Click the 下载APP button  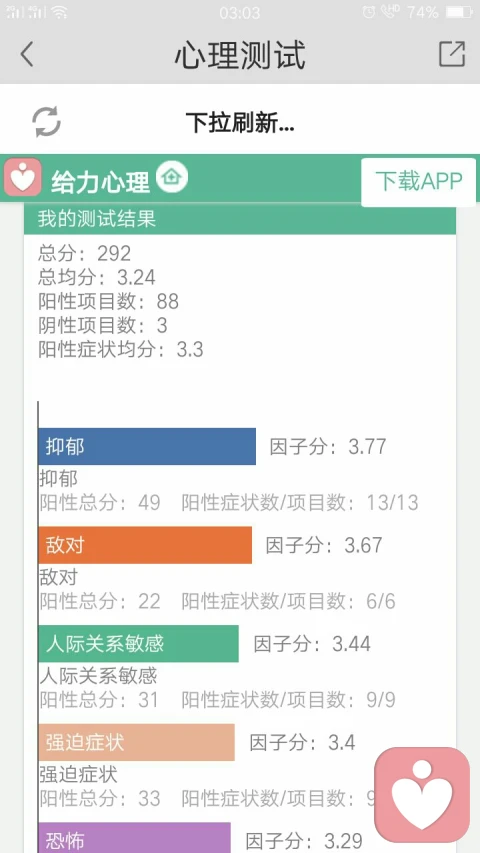click(x=419, y=182)
